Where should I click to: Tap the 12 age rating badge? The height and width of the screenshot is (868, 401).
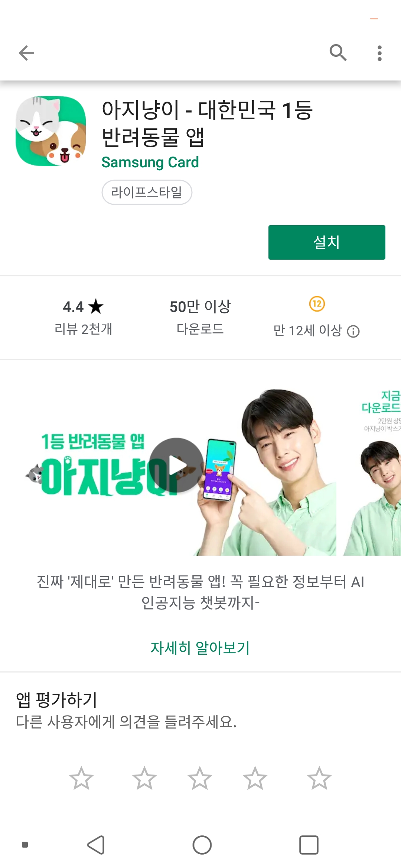pos(317,304)
